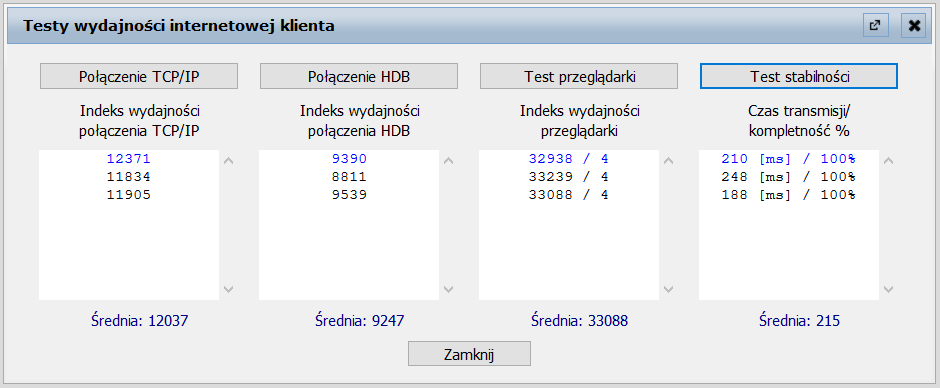Select stability result 188 [ms] / 100%
This screenshot has height=388, width=940.
(789, 195)
